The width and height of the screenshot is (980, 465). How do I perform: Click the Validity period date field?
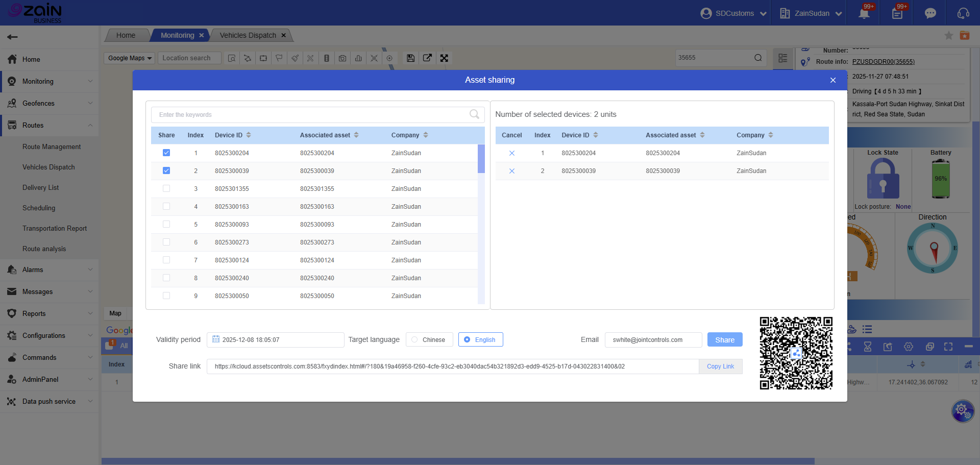(x=276, y=339)
